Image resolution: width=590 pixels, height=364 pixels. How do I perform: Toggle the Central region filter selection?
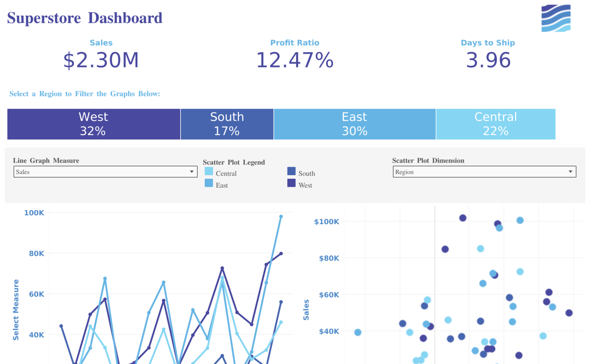click(495, 124)
